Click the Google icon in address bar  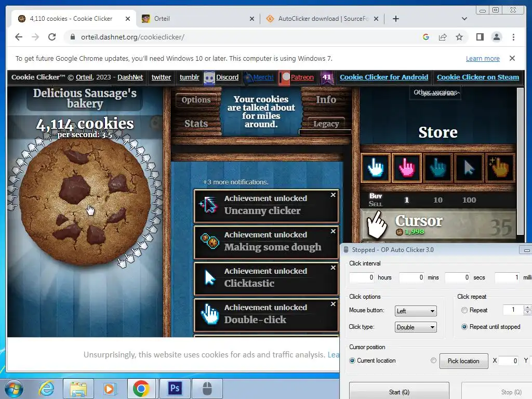[426, 37]
